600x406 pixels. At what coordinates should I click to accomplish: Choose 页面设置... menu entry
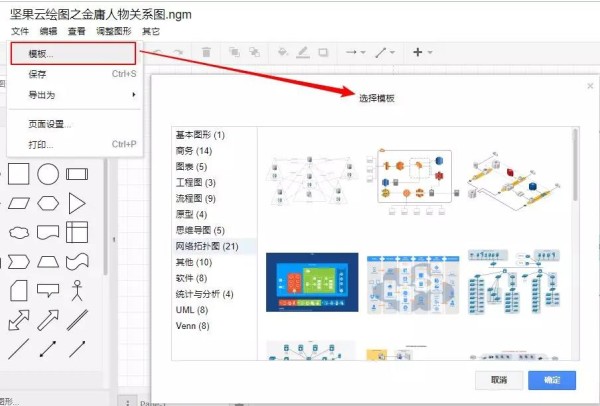pyautogui.click(x=75, y=124)
